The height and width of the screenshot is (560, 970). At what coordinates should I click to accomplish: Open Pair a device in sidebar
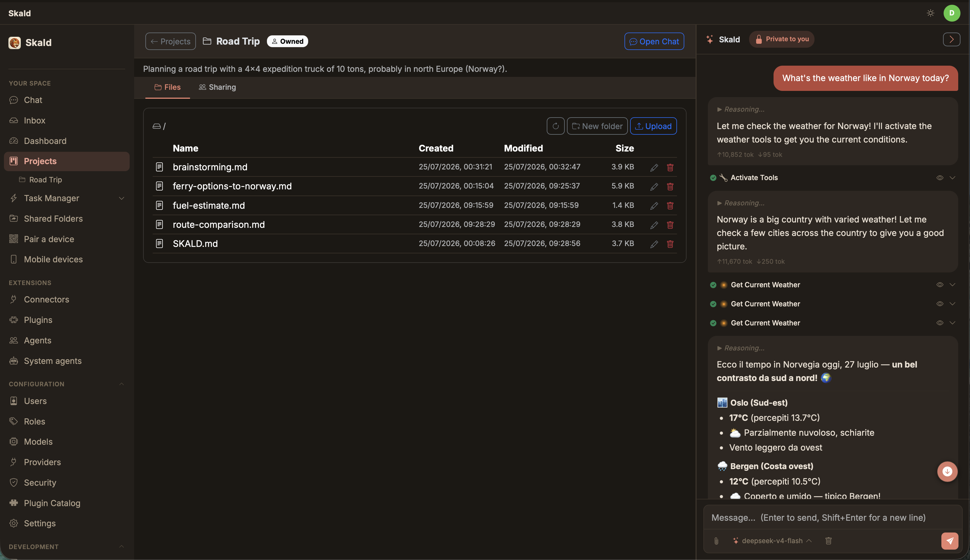[49, 239]
